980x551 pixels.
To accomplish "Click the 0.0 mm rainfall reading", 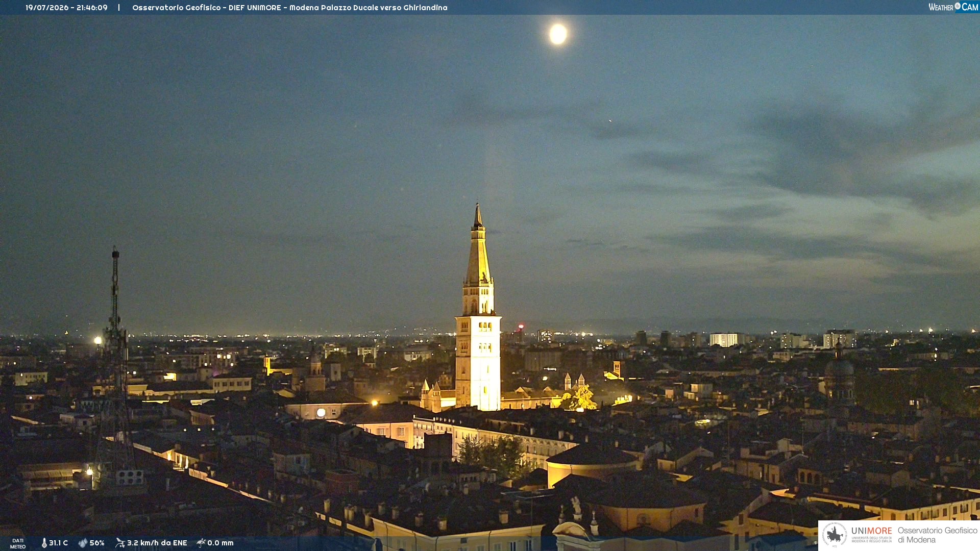I will coord(220,543).
